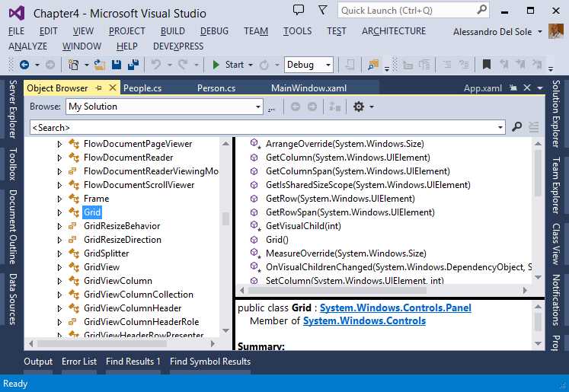The width and height of the screenshot is (569, 392).
Task: Click the Object Browser Back arrow icon
Action: point(296,107)
